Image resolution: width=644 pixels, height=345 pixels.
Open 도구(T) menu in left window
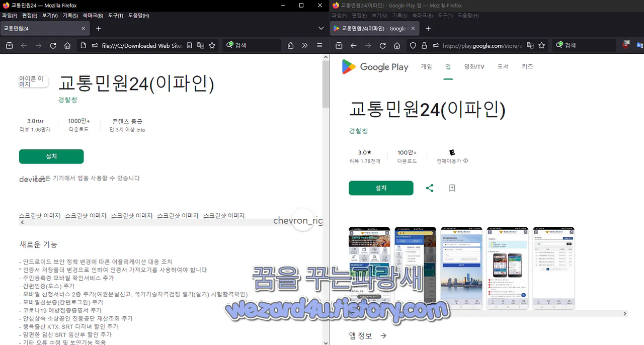(116, 16)
